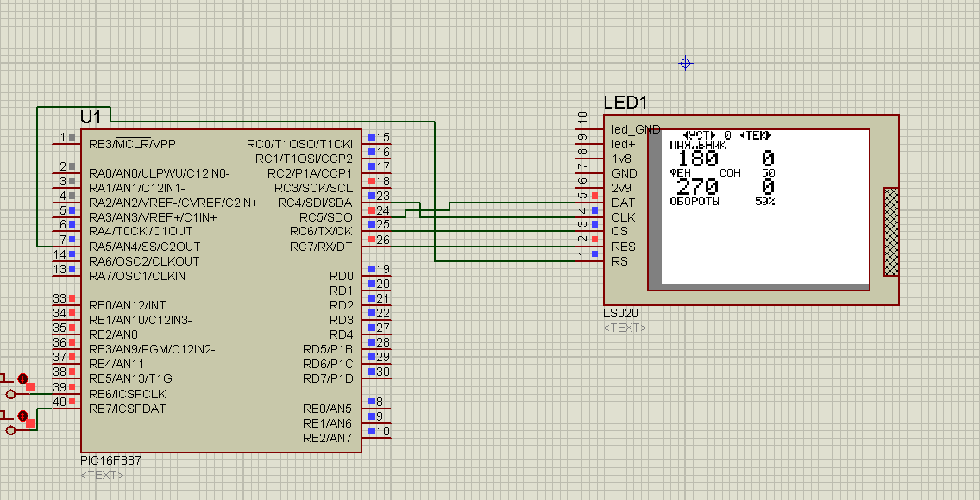Click the blue crosshair origin marker
This screenshot has height=500, width=980.
685,63
